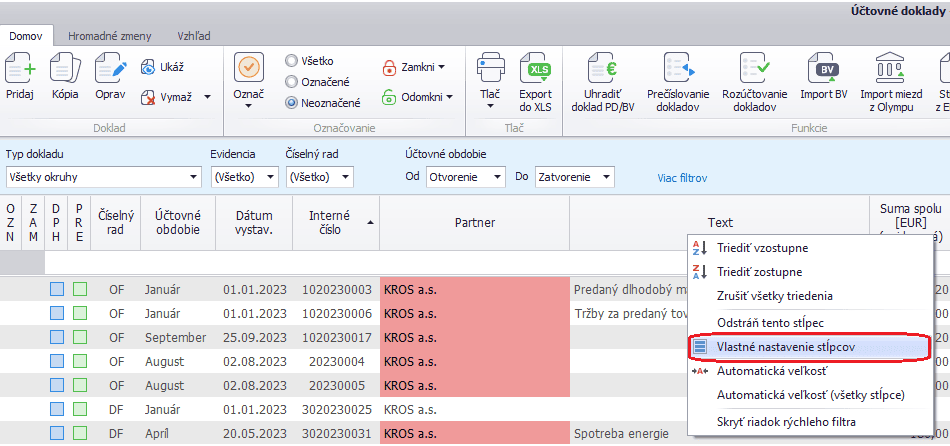This screenshot has height=446, width=950.
Task: Click the Viac filtrov link
Action: (681, 178)
